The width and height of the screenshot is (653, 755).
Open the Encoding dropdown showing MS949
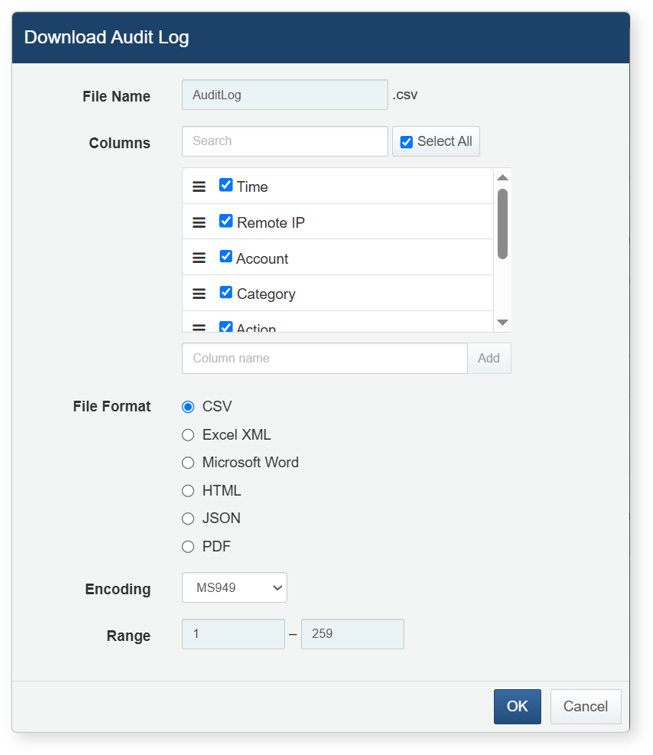pos(234,588)
